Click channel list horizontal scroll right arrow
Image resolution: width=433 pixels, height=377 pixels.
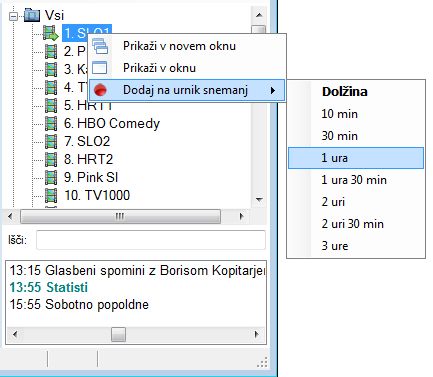coord(242,216)
